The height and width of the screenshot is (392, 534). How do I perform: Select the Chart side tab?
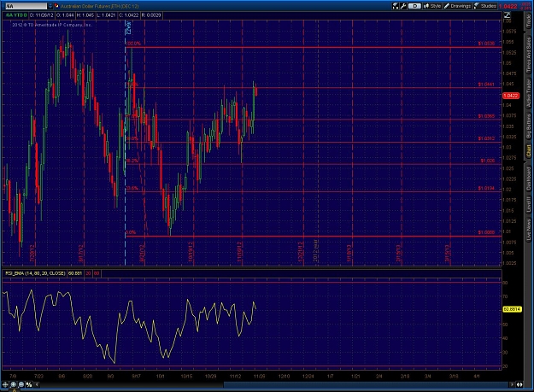(x=529, y=151)
